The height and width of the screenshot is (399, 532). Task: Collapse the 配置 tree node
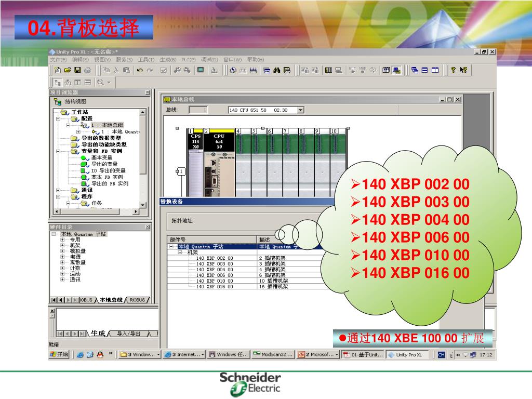click(x=58, y=119)
